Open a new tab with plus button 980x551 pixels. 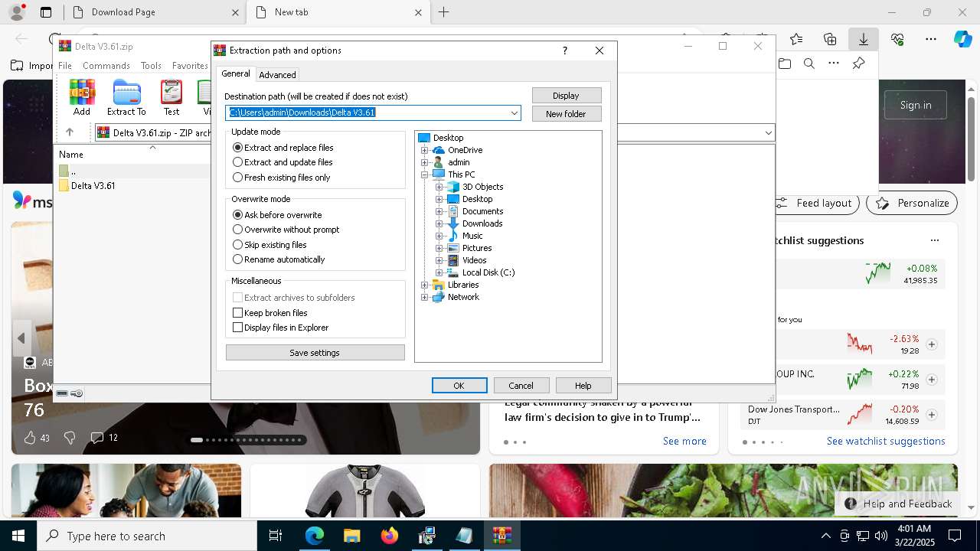(443, 12)
